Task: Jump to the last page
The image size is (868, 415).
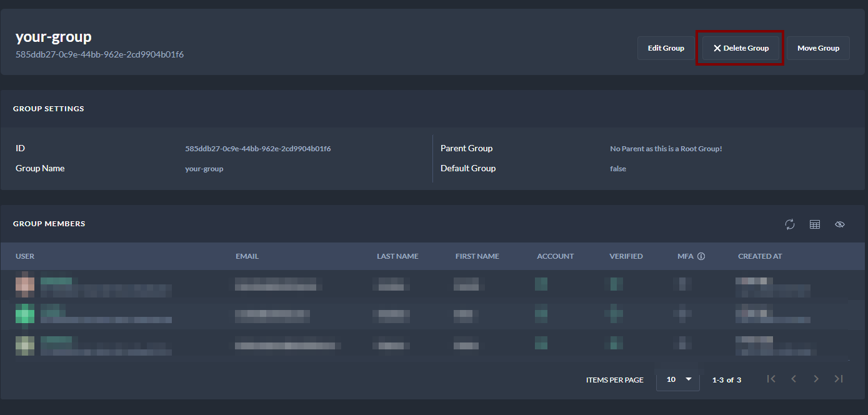Action: coord(839,379)
